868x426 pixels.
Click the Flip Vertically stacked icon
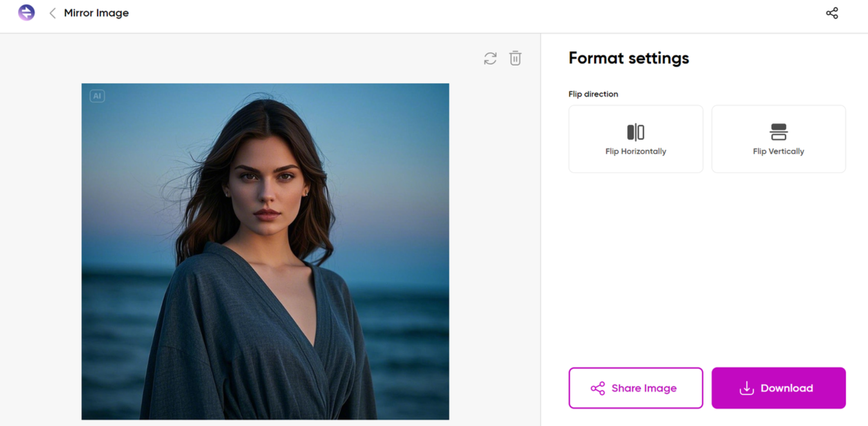[778, 132]
